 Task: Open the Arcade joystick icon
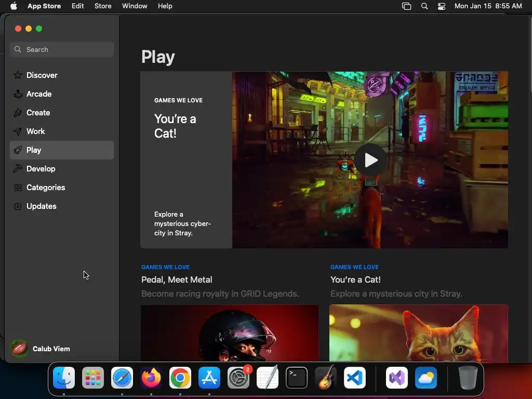[x=18, y=94]
